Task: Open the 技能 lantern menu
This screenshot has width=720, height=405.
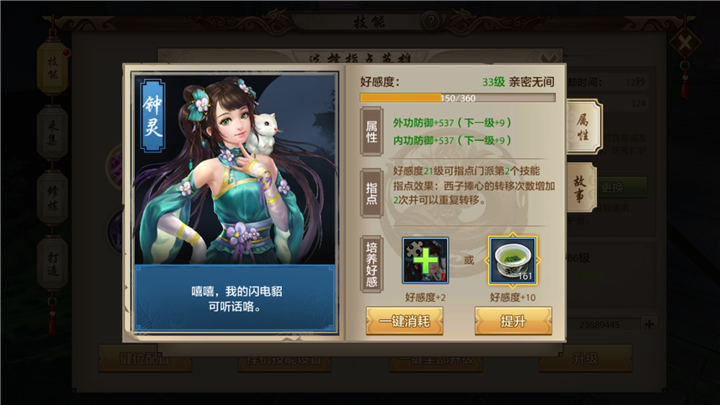Action: click(52, 68)
